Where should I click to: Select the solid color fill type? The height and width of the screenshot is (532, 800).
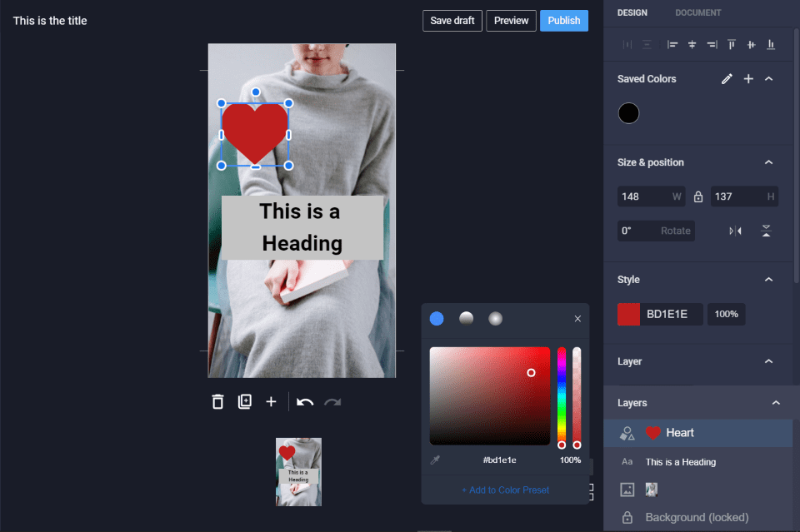tap(437, 318)
